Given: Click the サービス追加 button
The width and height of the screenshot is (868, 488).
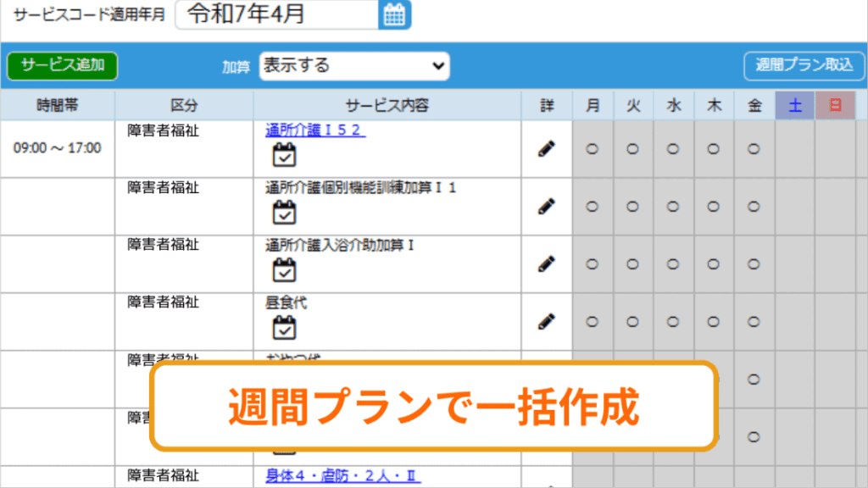Looking at the screenshot, I should pos(63,66).
